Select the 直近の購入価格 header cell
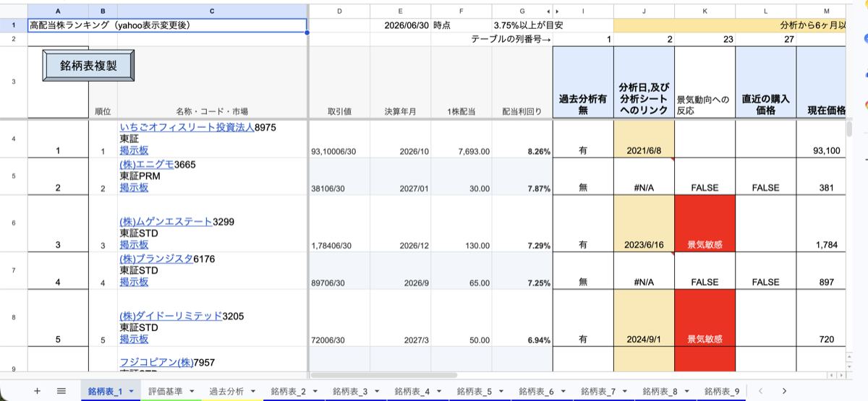This screenshot has width=868, height=401. 765,82
